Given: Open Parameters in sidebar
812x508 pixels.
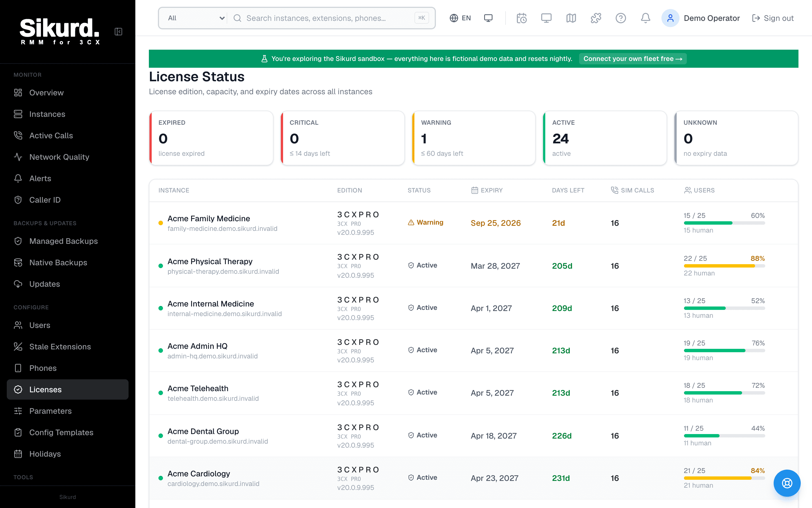Looking at the screenshot, I should pos(67,411).
